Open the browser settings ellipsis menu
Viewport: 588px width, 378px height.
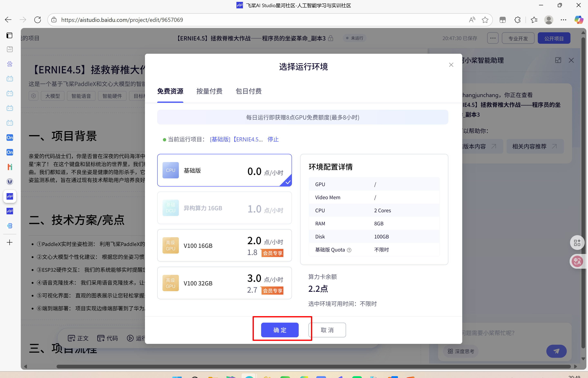(563, 20)
